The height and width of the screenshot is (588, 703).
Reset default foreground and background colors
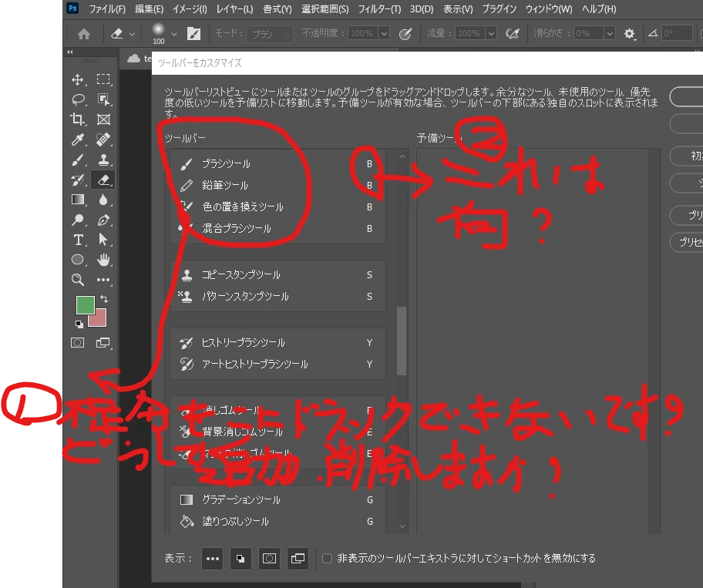79,324
